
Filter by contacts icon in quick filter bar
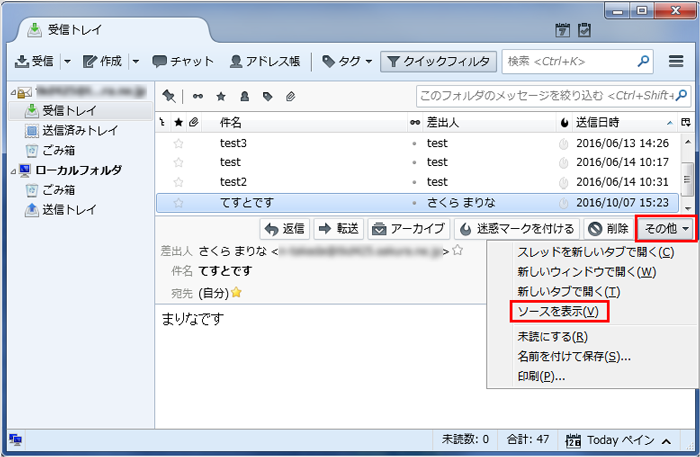pos(243,96)
